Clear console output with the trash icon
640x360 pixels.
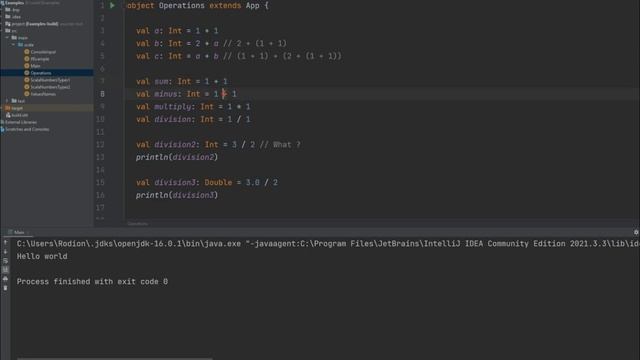(5, 288)
